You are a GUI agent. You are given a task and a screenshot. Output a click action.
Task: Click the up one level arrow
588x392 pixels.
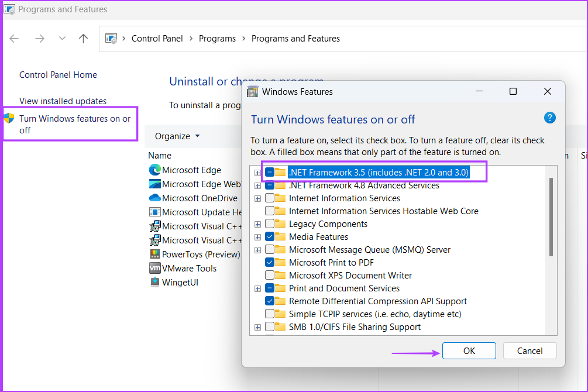pos(83,38)
